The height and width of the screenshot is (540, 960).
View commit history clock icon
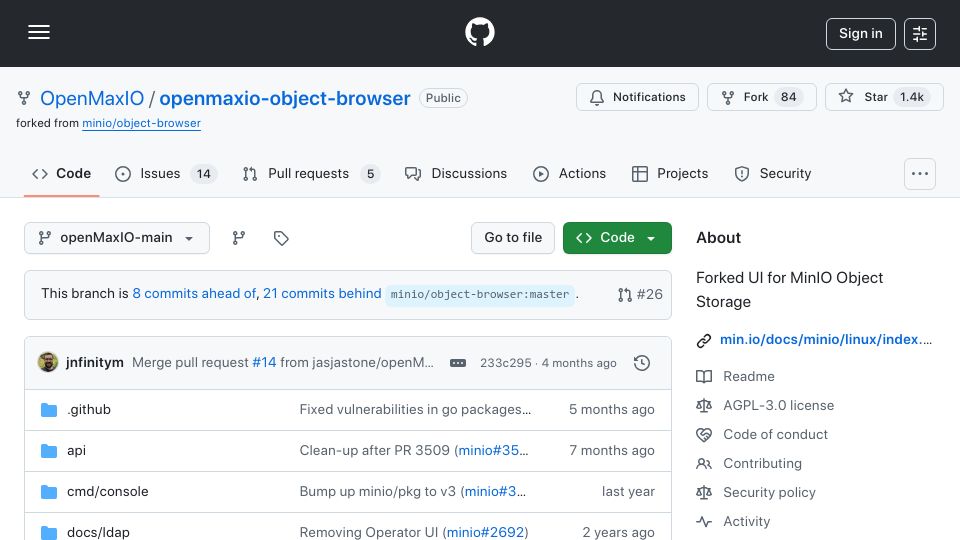tap(642, 363)
